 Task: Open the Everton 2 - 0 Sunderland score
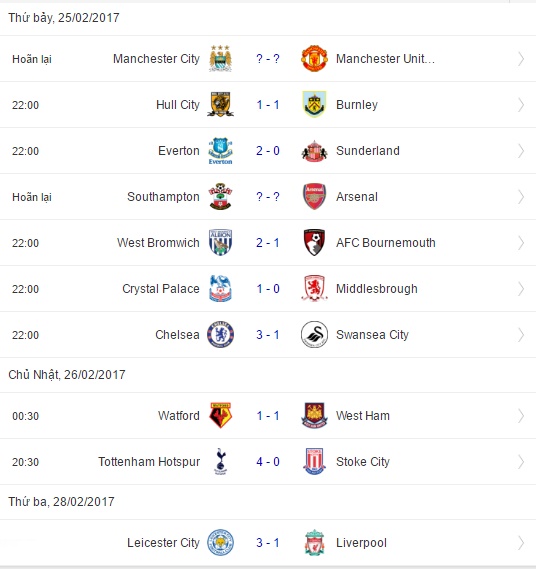(268, 151)
